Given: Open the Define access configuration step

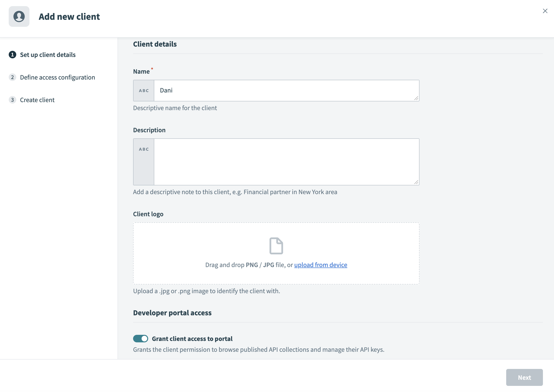Looking at the screenshot, I should pos(57,77).
